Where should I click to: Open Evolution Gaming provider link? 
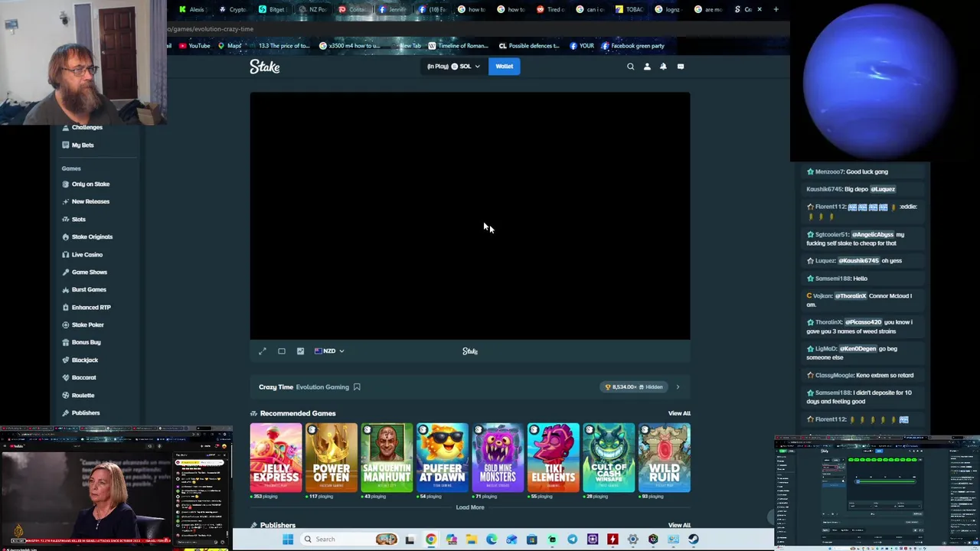(322, 387)
